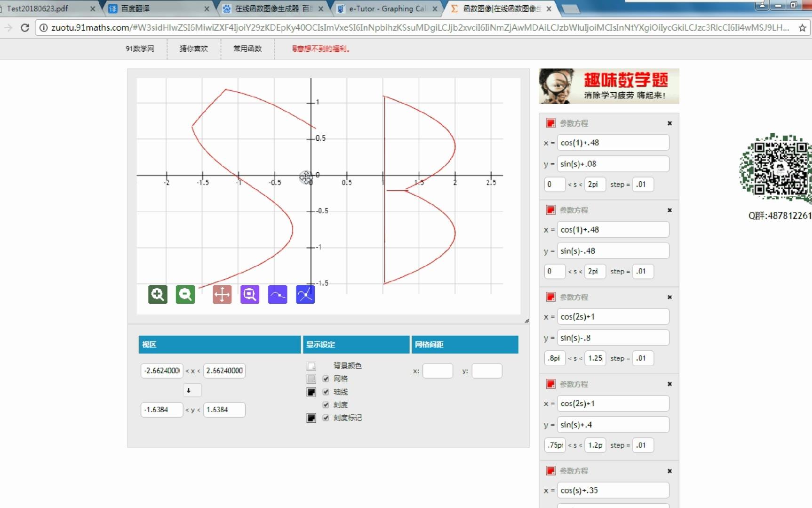
Task: Click the 趣味数学题 banner ad
Action: (x=609, y=86)
